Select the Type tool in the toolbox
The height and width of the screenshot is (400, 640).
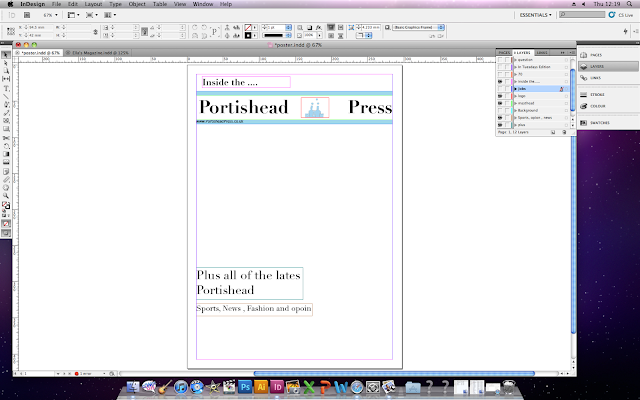tap(6, 88)
